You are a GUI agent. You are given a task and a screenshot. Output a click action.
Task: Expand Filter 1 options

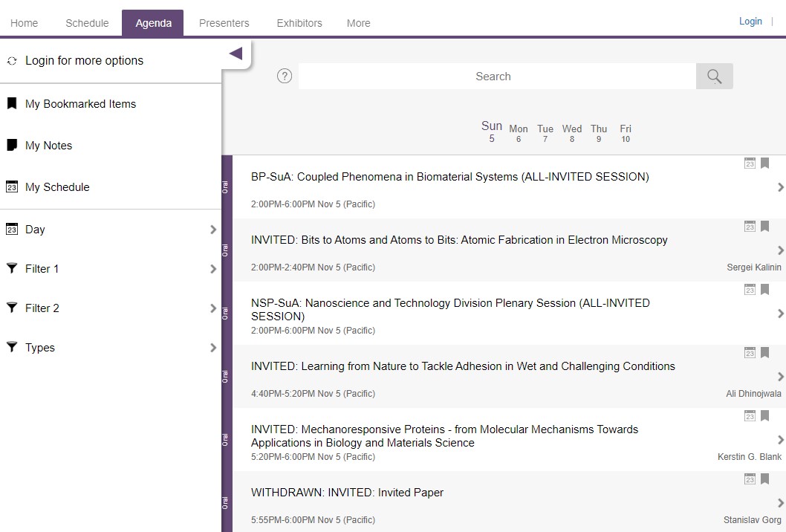pos(212,268)
